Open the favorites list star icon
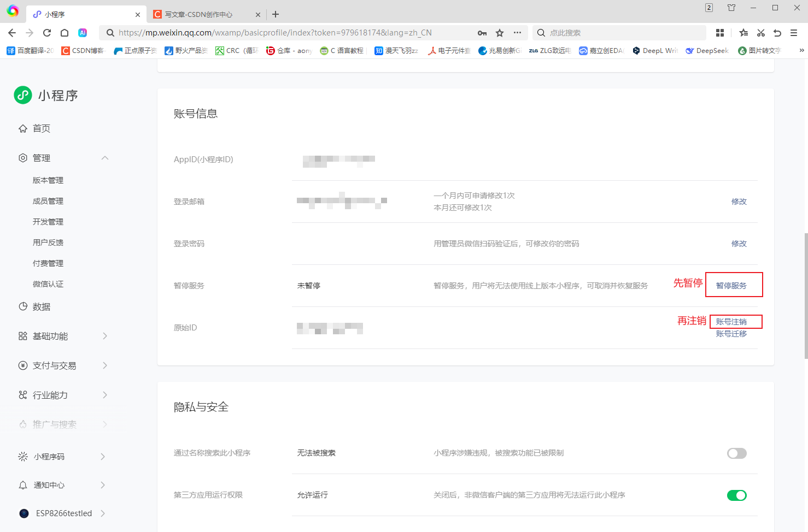The height and width of the screenshot is (532, 808). tap(743, 33)
